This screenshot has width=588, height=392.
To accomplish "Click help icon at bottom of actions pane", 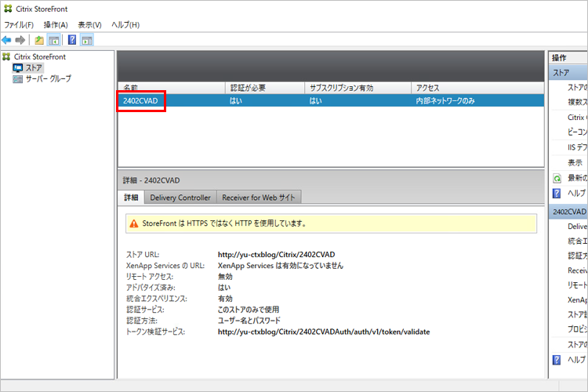I will [557, 359].
